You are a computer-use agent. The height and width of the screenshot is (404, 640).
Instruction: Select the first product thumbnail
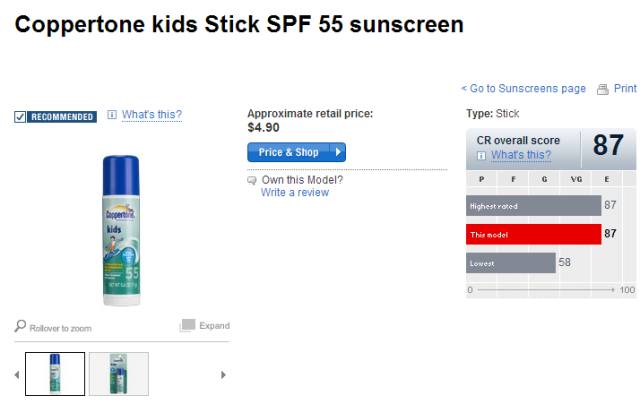54,374
